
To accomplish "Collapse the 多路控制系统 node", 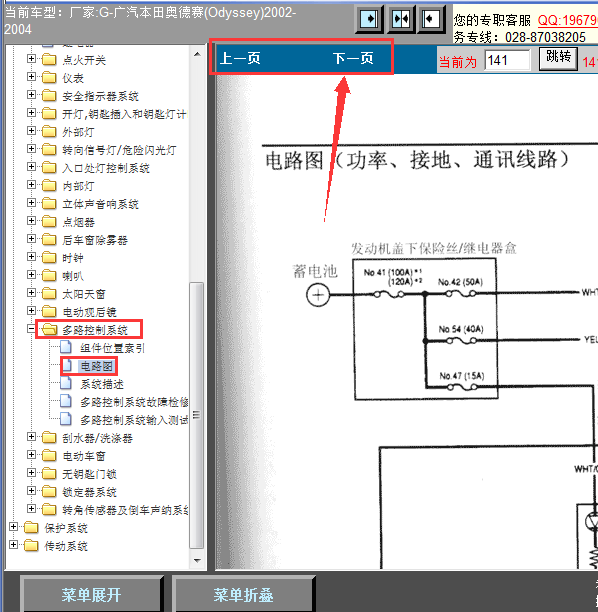I will pyautogui.click(x=31, y=329).
